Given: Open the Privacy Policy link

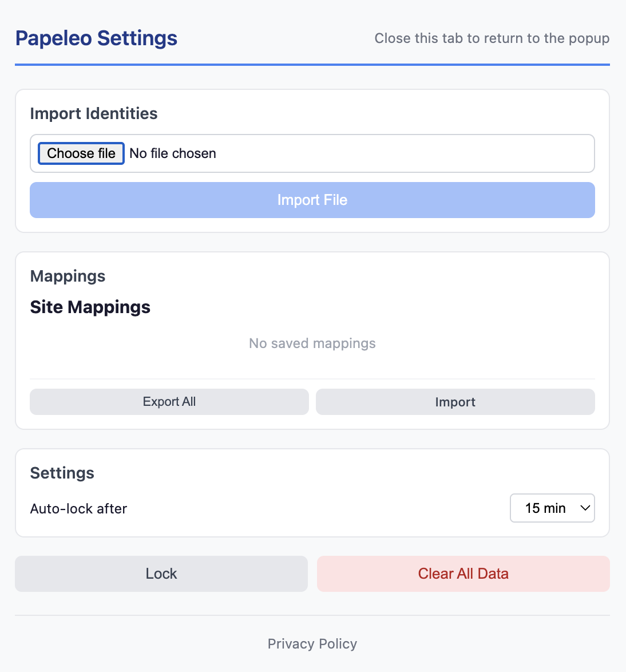Looking at the screenshot, I should (x=312, y=644).
